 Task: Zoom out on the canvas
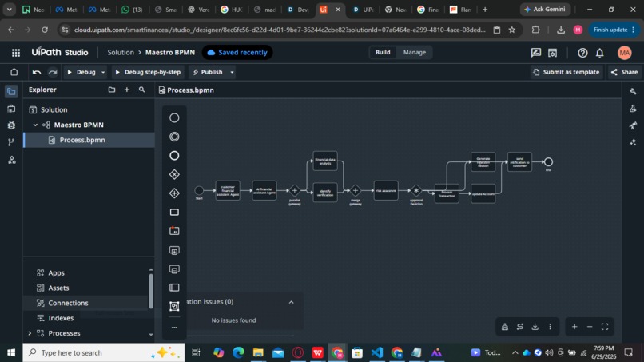click(x=590, y=327)
